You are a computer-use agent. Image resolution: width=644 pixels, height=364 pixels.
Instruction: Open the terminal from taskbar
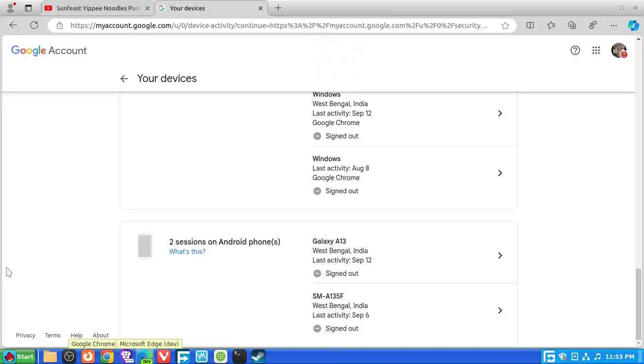[x=240, y=356]
